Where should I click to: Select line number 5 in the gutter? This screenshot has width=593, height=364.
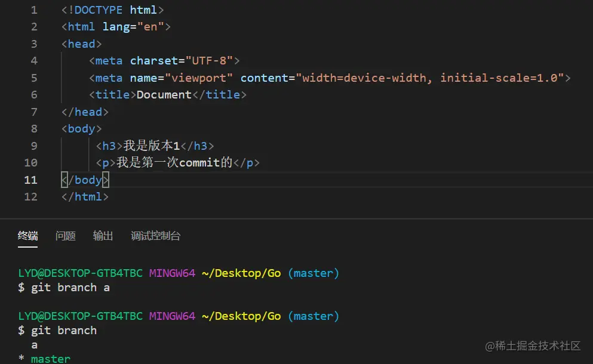click(x=33, y=78)
